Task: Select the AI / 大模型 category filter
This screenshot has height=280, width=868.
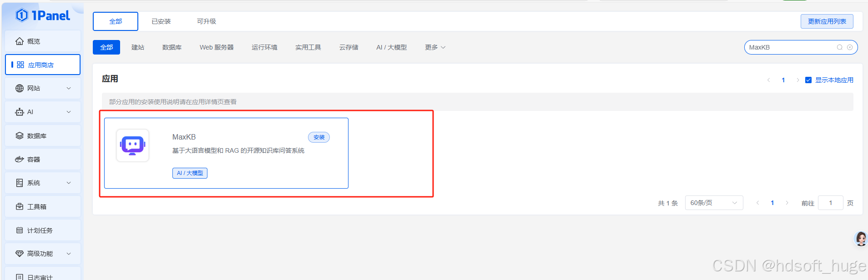Action: (x=392, y=47)
